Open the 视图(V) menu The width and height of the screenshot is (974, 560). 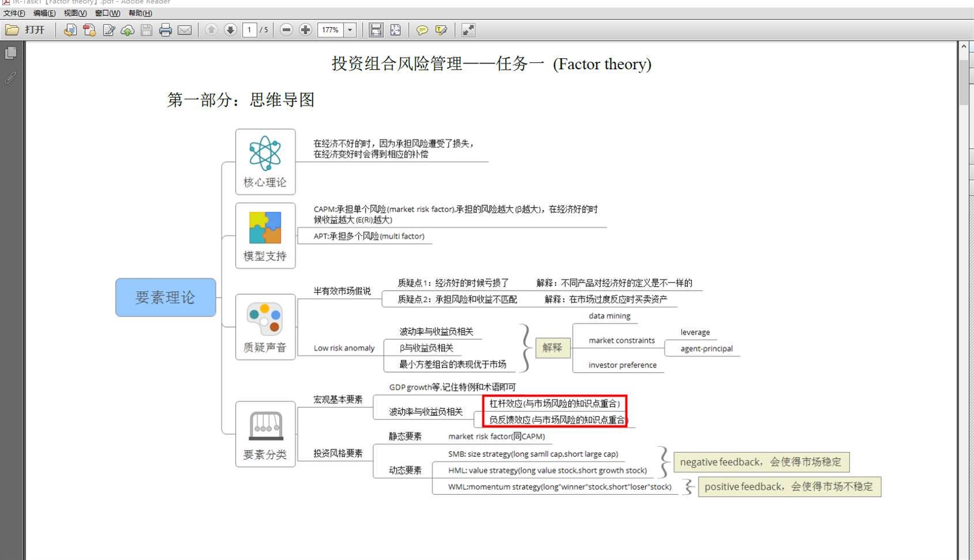click(x=75, y=13)
